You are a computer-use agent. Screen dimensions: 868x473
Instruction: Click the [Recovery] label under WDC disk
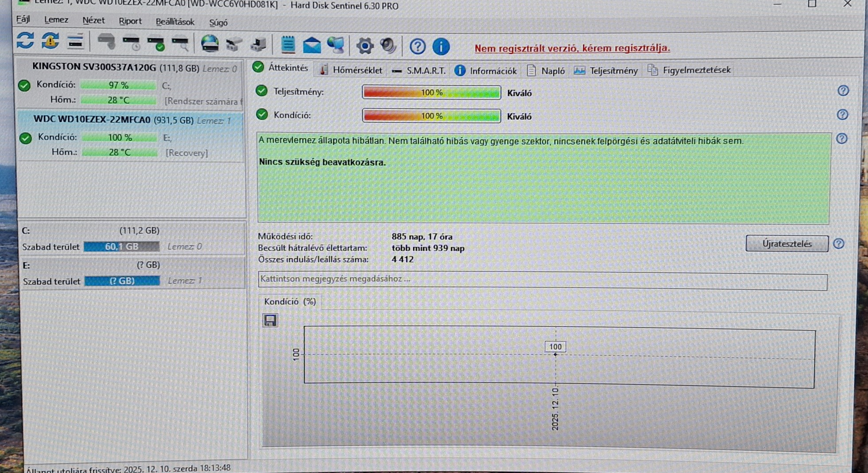186,153
